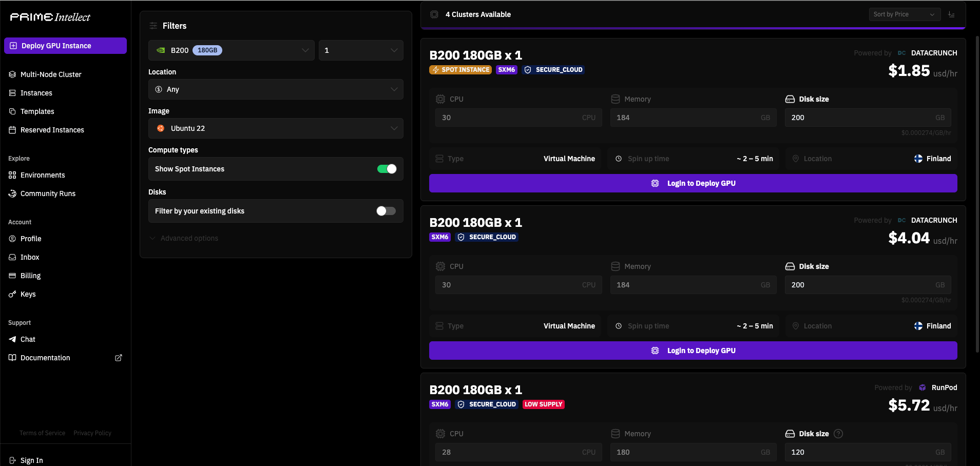Open Chat support

click(28, 339)
